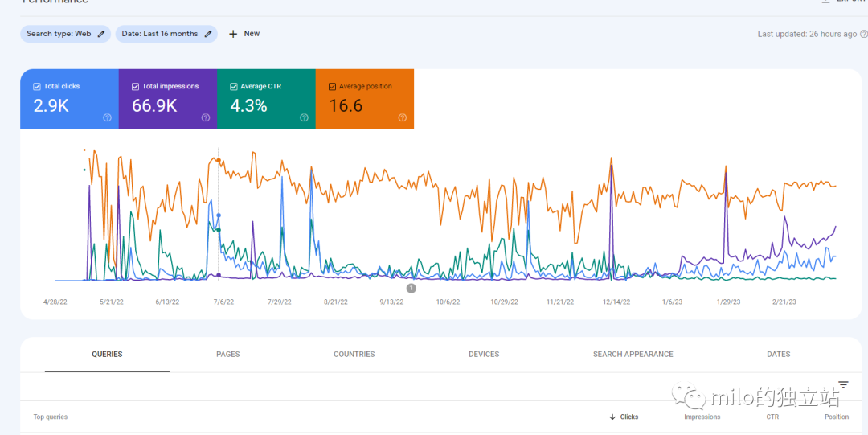Uncheck the Total clicks checkbox
868x435 pixels.
(x=36, y=87)
